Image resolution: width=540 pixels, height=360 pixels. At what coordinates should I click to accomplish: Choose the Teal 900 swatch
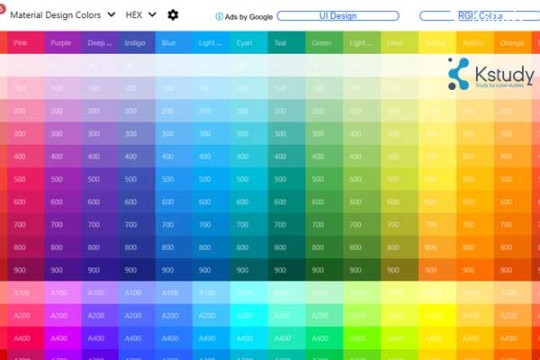(287, 270)
